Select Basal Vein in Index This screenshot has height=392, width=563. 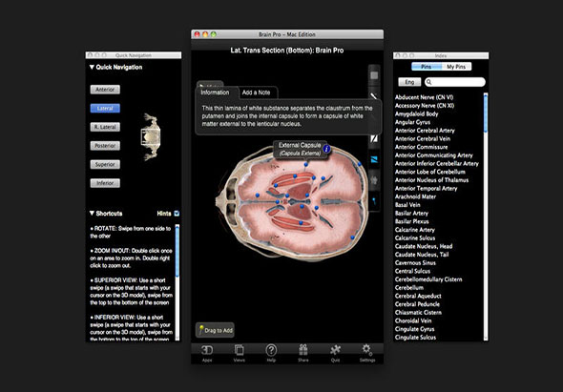pos(407,205)
